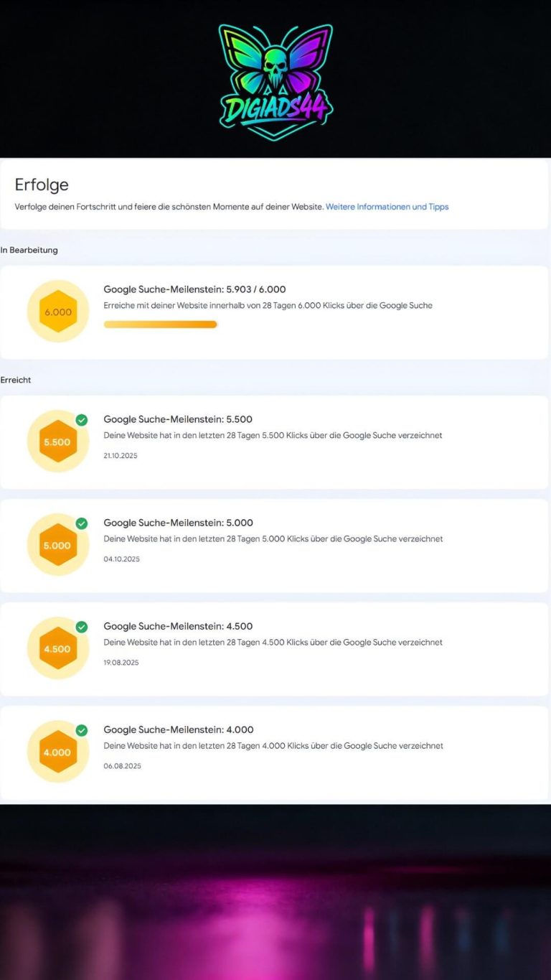Expand the In Bearbeitung section
The width and height of the screenshot is (551, 980).
point(29,250)
